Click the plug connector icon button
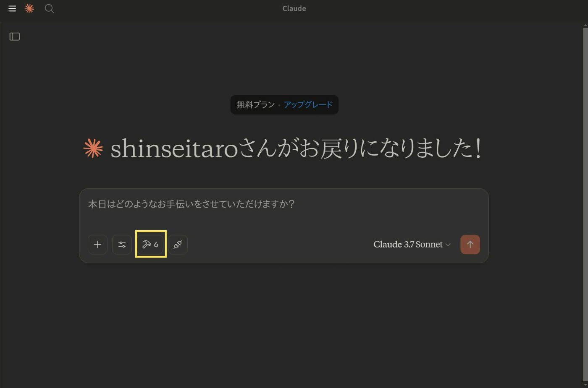 tap(178, 245)
